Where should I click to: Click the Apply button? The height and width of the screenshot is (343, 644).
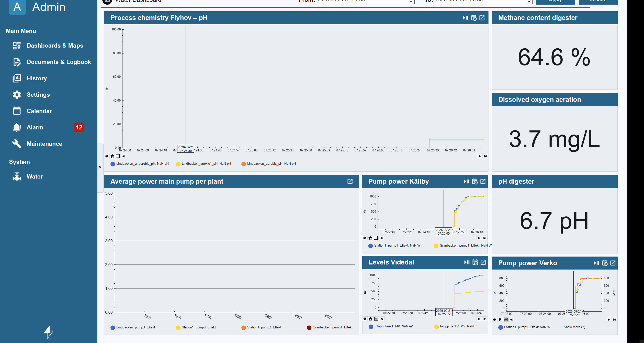click(x=555, y=2)
